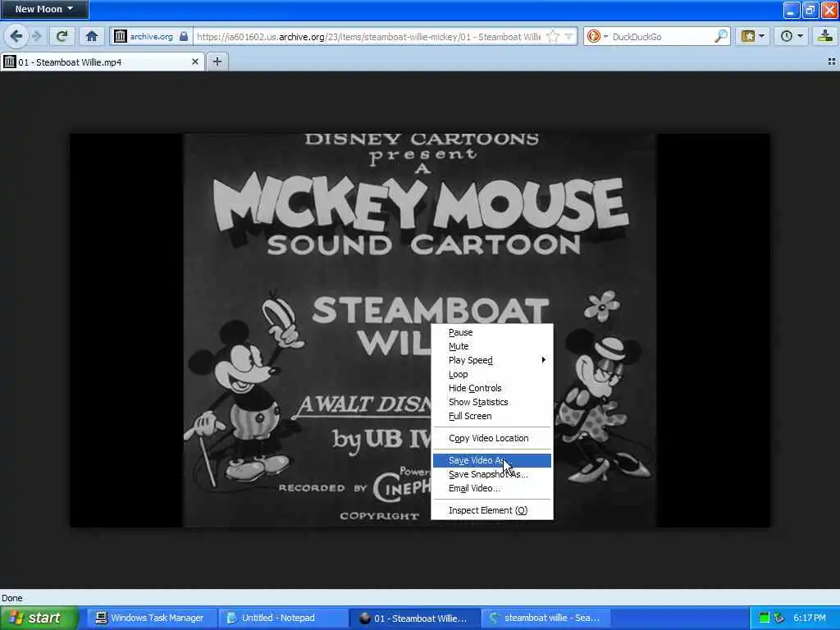
Task: Reload the current page
Action: point(62,36)
